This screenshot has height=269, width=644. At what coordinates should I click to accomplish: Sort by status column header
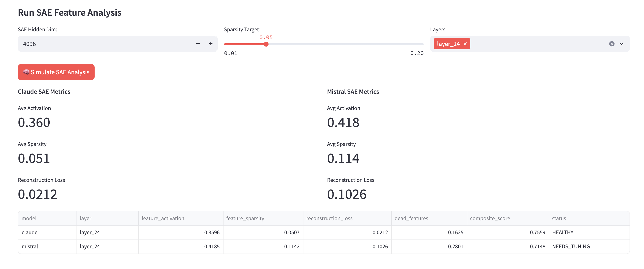tap(559, 218)
